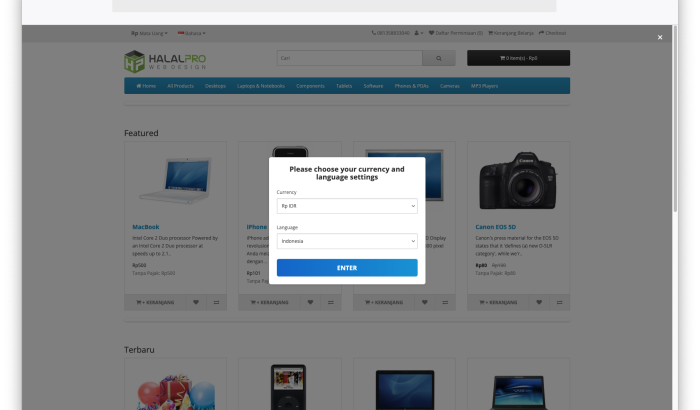Close the popup with the X icon
The width and height of the screenshot is (700, 410).
coord(660,38)
